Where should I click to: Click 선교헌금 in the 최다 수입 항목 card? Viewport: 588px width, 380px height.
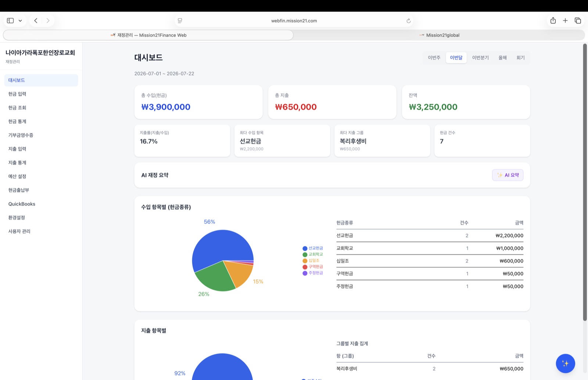(x=250, y=141)
